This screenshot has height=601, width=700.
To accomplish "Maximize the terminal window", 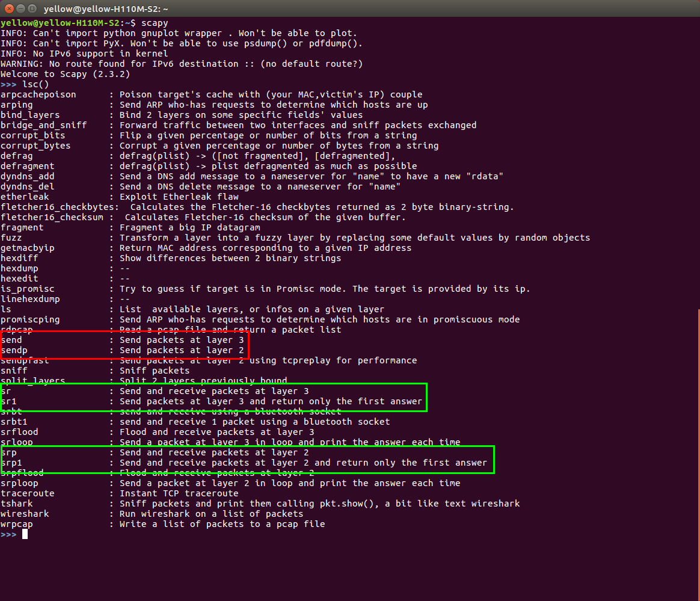I will coord(32,8).
